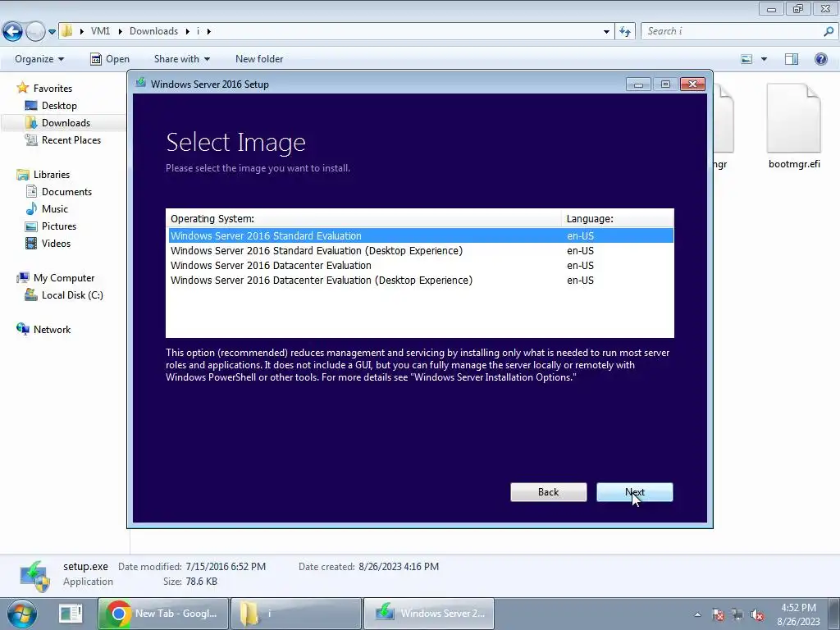
Task: Restore down the Explorer window
Action: 797,8
